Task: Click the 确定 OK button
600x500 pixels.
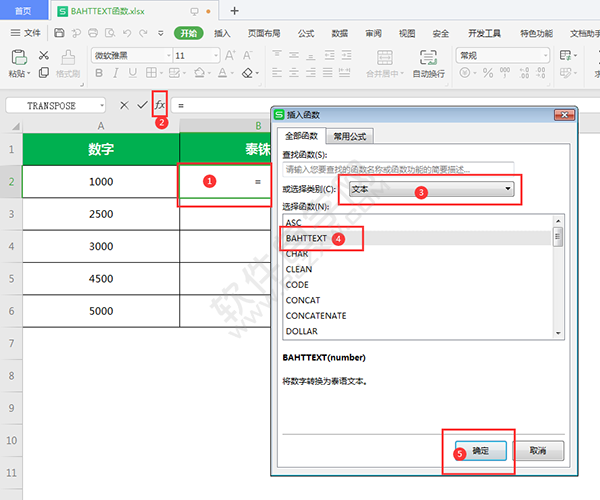Action: (x=481, y=451)
